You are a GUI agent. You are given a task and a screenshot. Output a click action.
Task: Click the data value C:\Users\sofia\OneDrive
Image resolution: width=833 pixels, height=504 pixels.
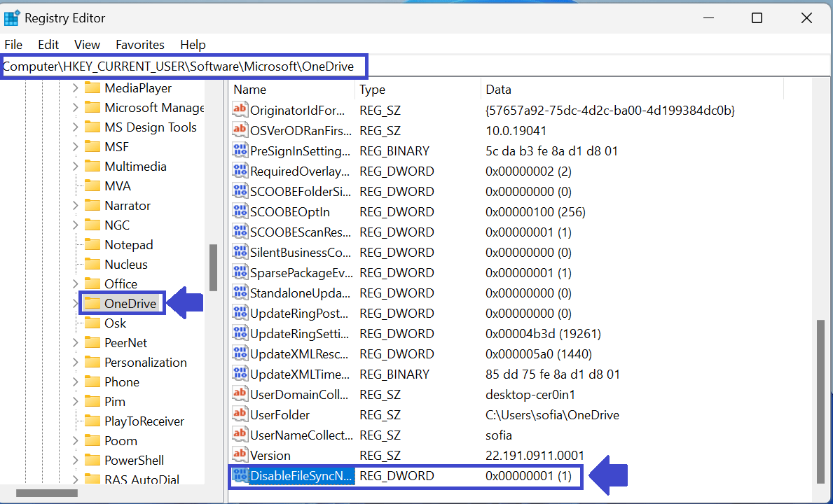(x=552, y=415)
